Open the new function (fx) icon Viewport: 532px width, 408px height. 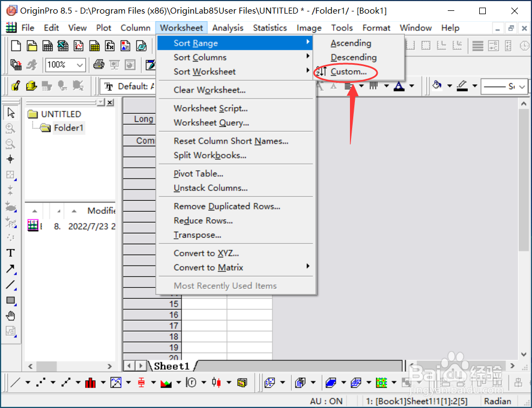tap(110, 46)
